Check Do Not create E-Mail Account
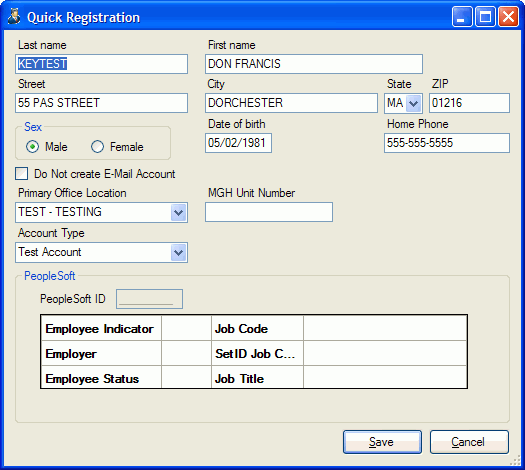525x470 pixels. 21,174
